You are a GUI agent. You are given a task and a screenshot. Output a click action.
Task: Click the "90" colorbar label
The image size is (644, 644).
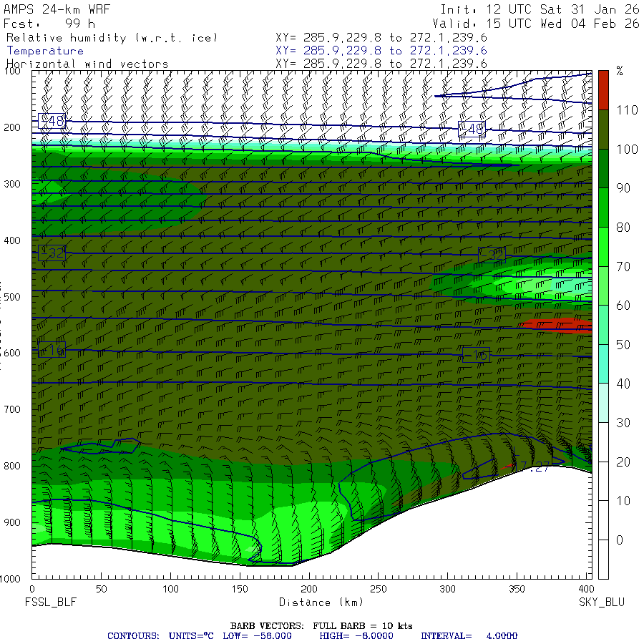pos(623,188)
